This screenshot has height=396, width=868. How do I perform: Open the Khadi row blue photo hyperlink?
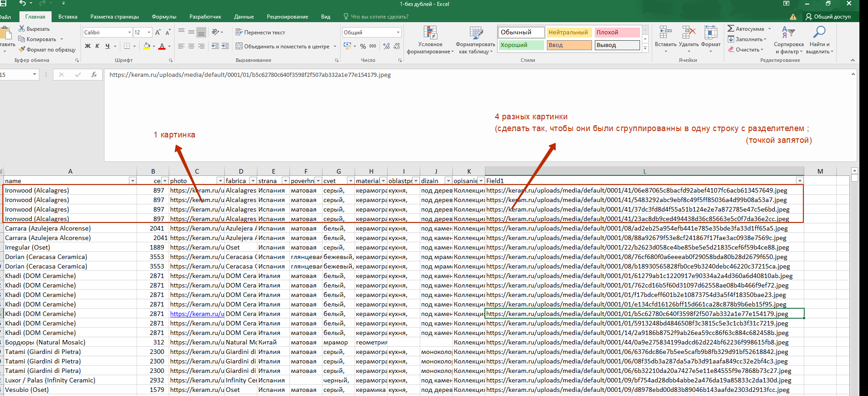coord(197,314)
